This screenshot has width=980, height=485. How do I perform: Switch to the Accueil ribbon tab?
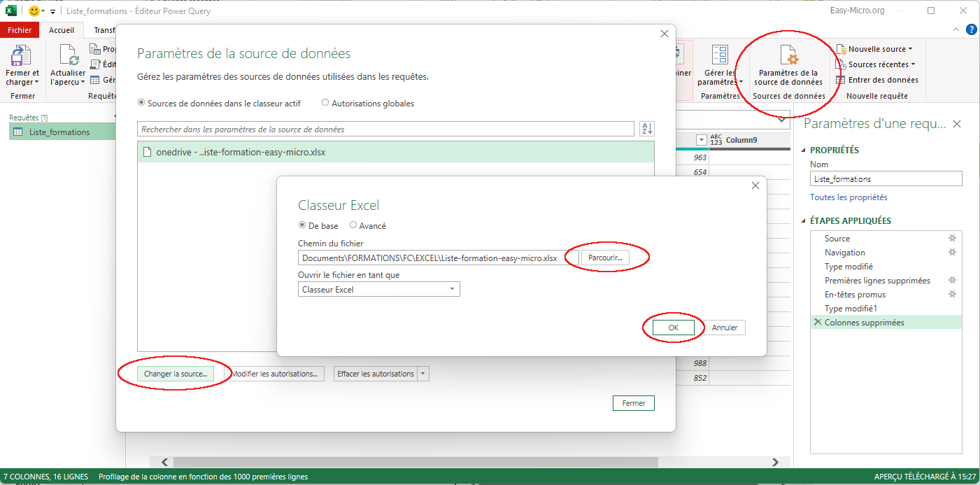(x=62, y=30)
